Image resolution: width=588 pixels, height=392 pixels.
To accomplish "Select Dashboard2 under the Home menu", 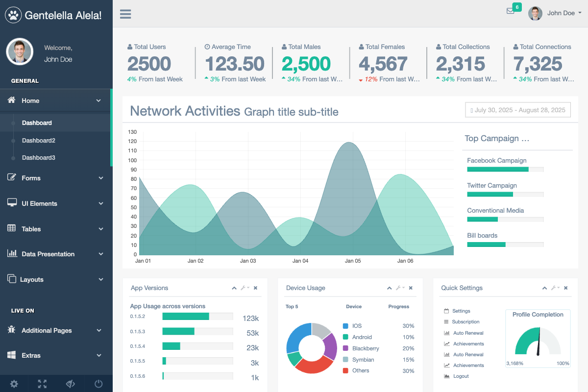I will coord(38,140).
